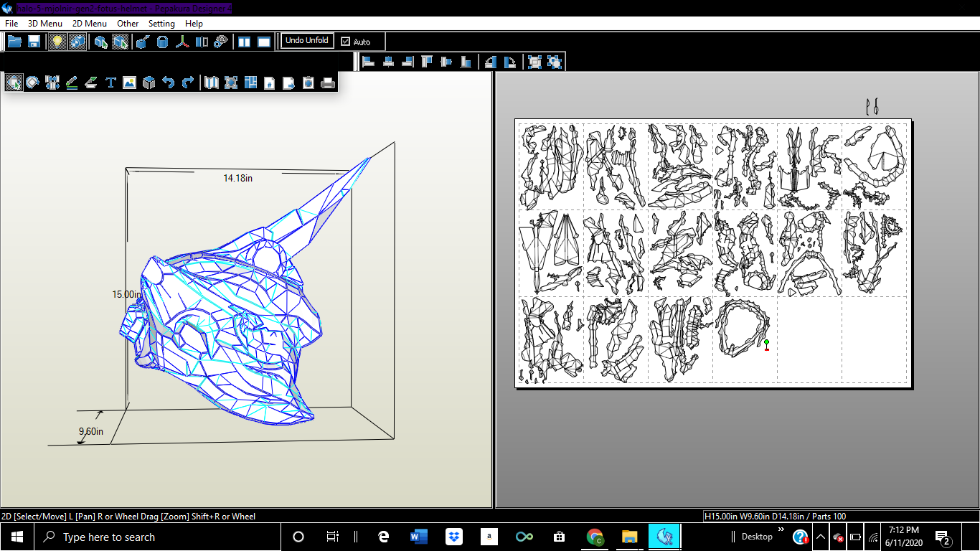980x551 pixels.
Task: Click the blue cup-shaped 3D toolbar icon
Action: [x=143, y=42]
